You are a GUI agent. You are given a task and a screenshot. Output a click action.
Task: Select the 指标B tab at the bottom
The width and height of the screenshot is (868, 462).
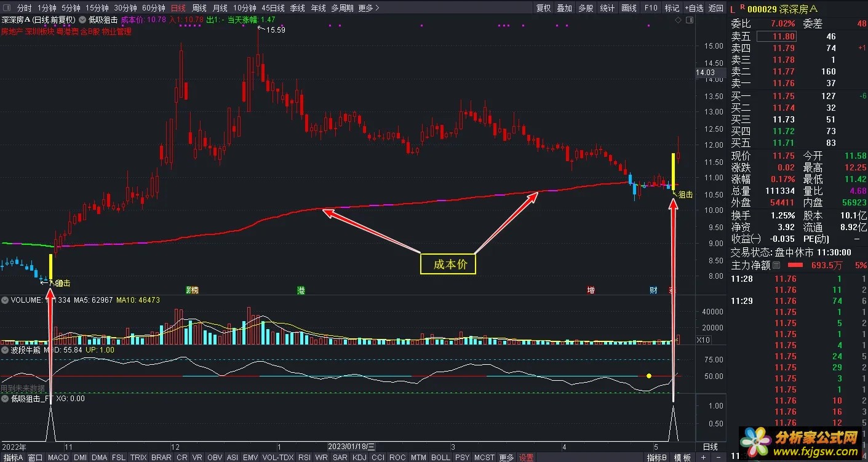pos(658,457)
